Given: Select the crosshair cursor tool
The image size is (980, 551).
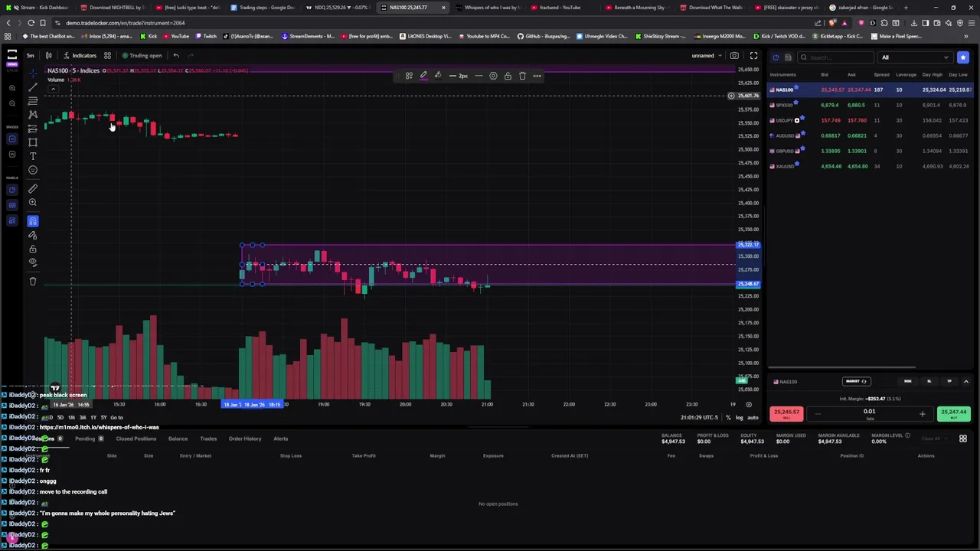Looking at the screenshot, I should click(x=33, y=73).
